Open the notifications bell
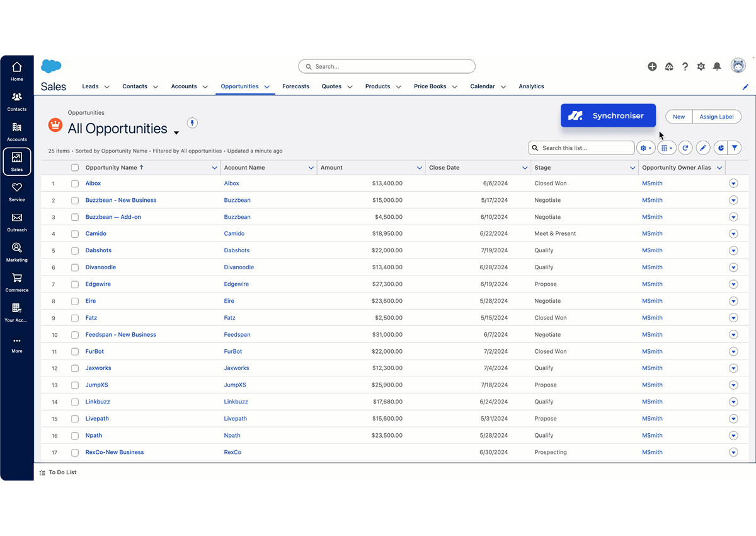756x536 pixels. point(717,66)
